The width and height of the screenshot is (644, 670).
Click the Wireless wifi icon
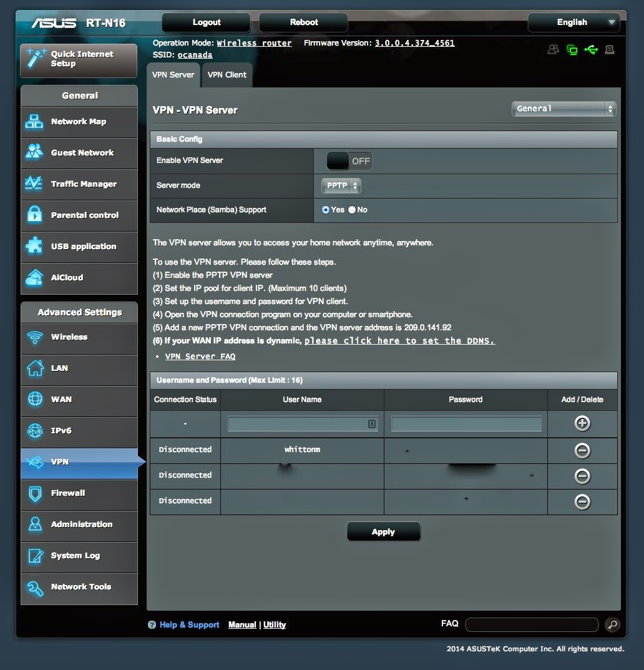(x=34, y=337)
